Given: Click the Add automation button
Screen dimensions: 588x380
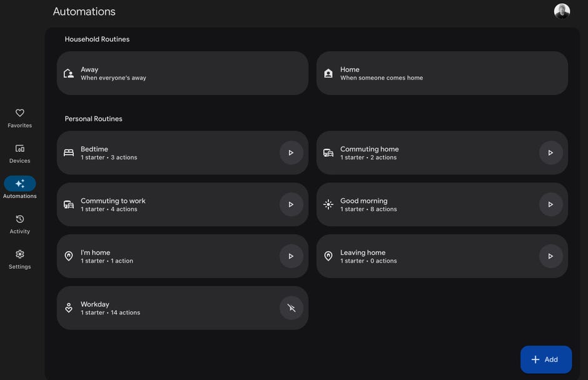Looking at the screenshot, I should [545, 359].
